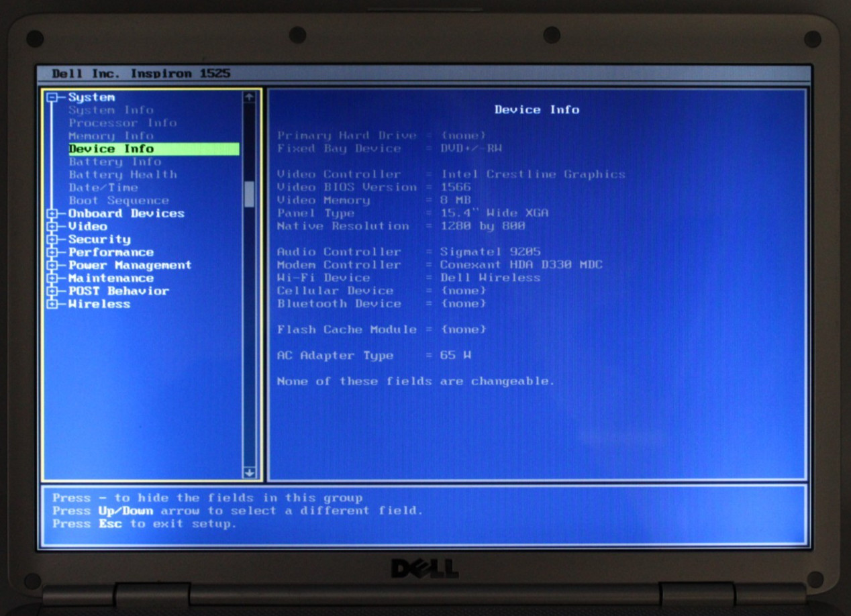Click the Video Memory 8 MB value
Image resolution: width=851 pixels, height=616 pixels.
pyautogui.click(x=456, y=200)
